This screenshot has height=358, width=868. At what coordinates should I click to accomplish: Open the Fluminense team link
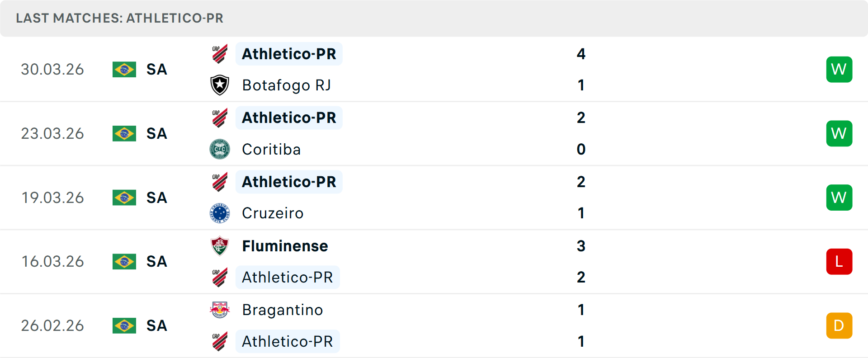coord(285,246)
